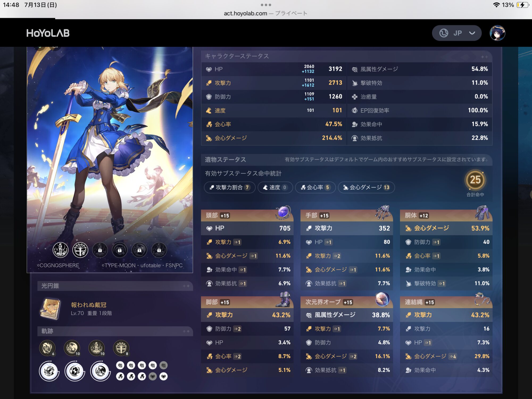The width and height of the screenshot is (532, 399).
Task: Click the feet relic boots icon
Action: pos(284,299)
